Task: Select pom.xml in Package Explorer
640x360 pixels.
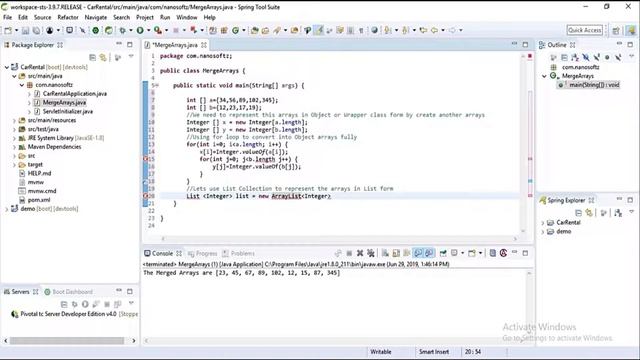Action: click(x=39, y=200)
